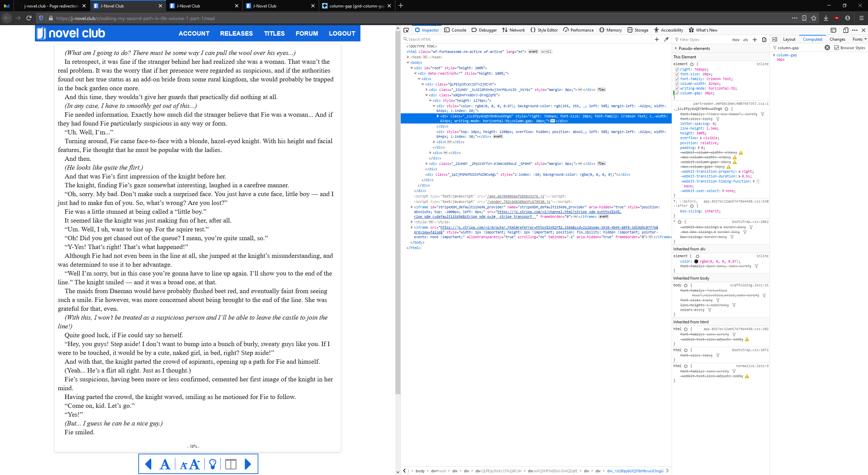Uncheck the Browser Styles checkbox
This screenshot has width=868, height=475.
tap(837, 48)
